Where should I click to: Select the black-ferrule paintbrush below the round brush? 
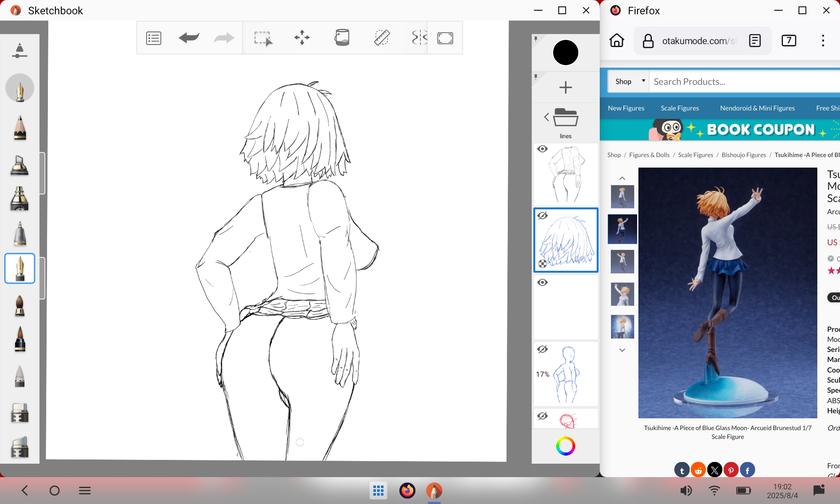click(20, 339)
